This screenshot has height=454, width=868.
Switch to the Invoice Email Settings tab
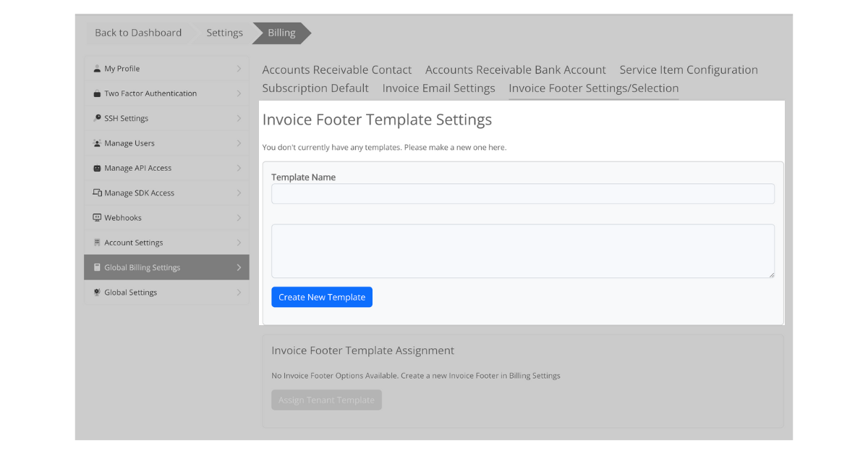pyautogui.click(x=438, y=88)
